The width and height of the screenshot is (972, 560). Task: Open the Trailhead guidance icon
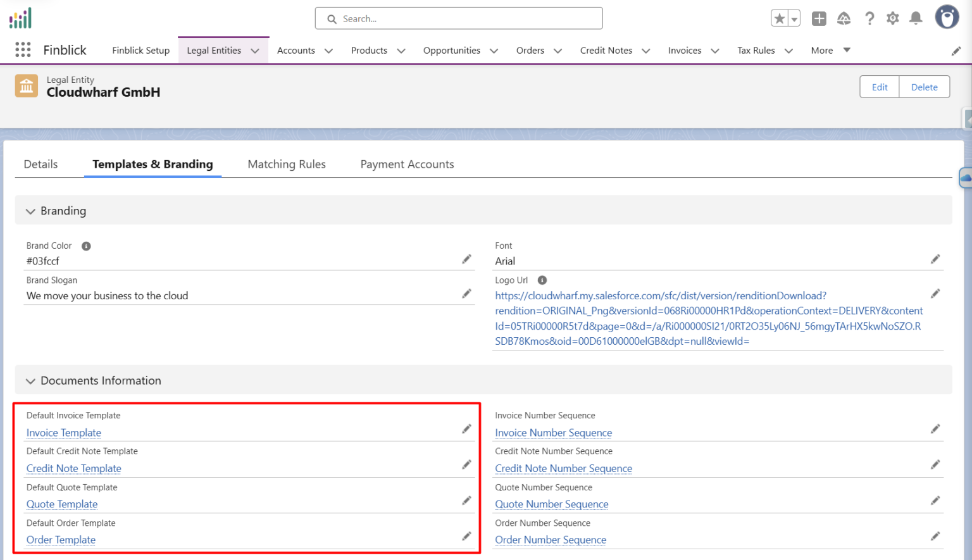844,18
